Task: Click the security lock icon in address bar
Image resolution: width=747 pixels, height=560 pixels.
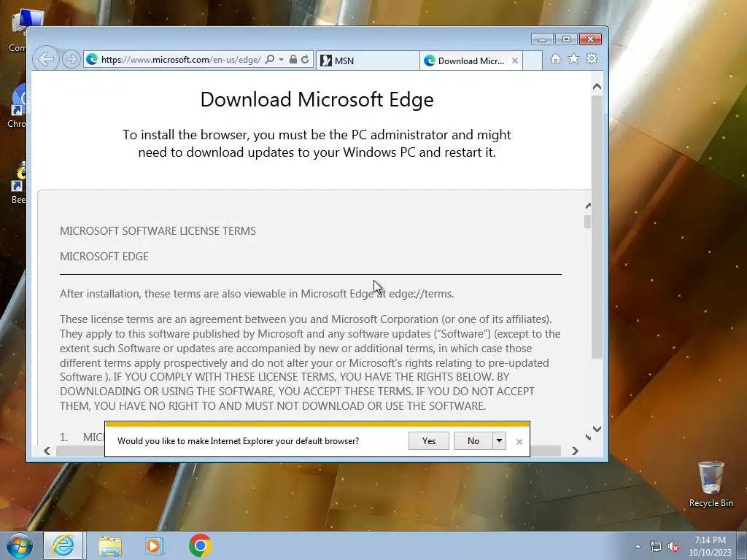Action: point(293,59)
